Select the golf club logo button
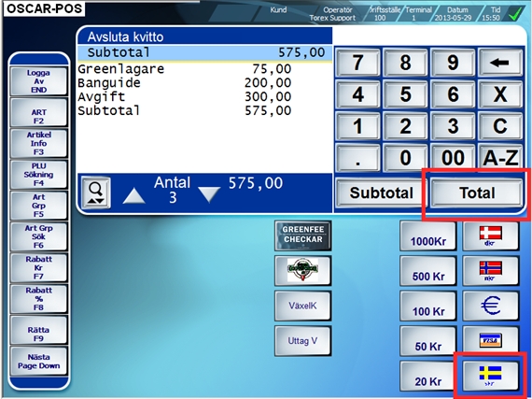The image size is (532, 399). [302, 270]
